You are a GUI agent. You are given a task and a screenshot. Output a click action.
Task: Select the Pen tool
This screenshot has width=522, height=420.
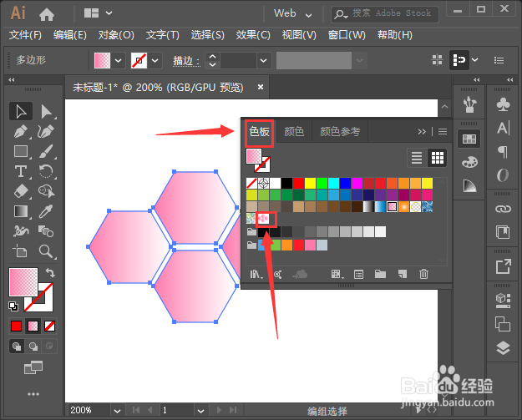(x=21, y=131)
